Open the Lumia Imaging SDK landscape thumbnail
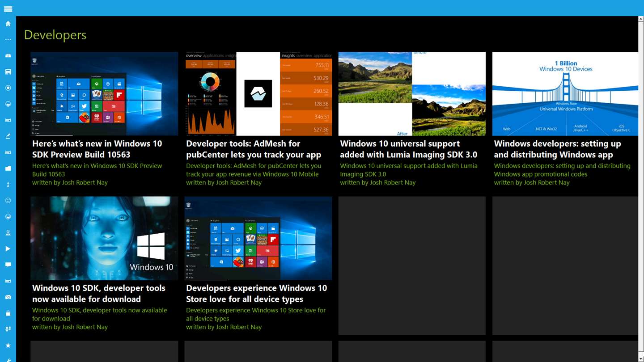 (412, 94)
